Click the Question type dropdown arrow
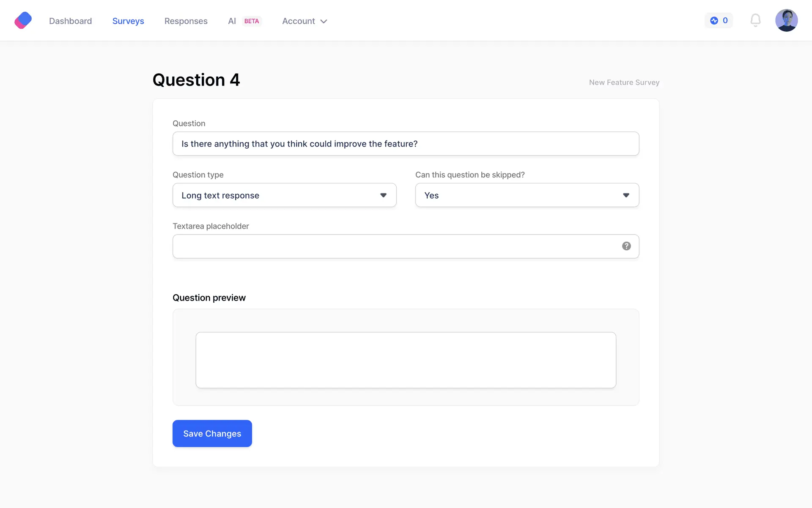Image resolution: width=812 pixels, height=508 pixels. point(383,195)
